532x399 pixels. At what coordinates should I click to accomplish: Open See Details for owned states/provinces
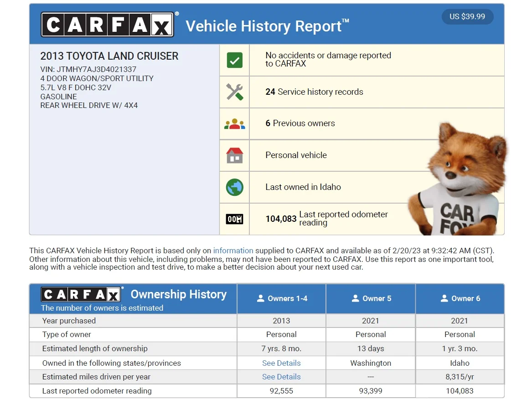[281, 363]
